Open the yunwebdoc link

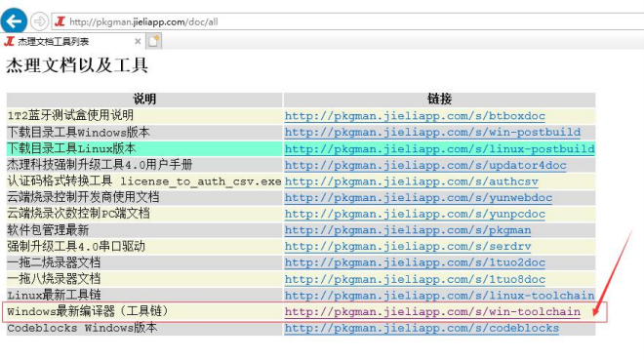click(418, 197)
